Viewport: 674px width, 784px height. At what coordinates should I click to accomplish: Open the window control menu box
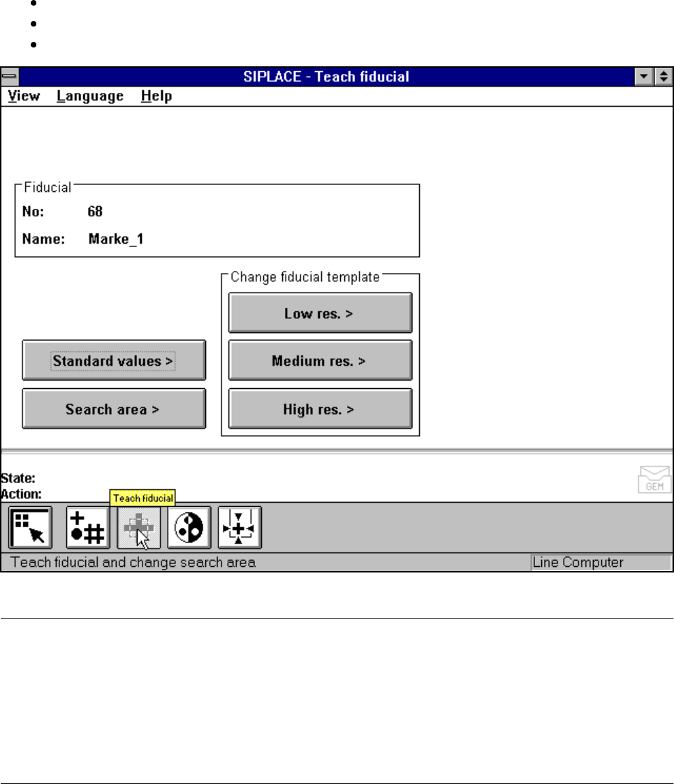10,77
